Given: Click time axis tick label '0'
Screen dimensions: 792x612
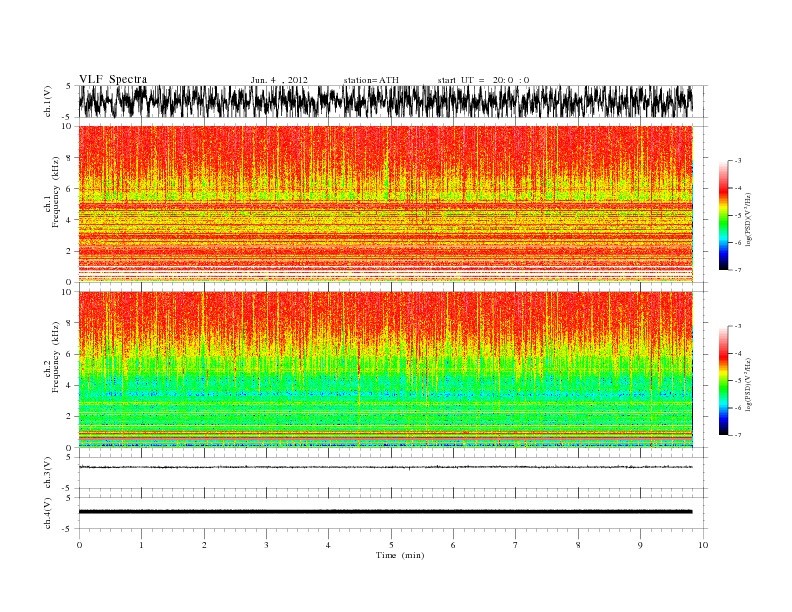Looking at the screenshot, I should 79,545.
